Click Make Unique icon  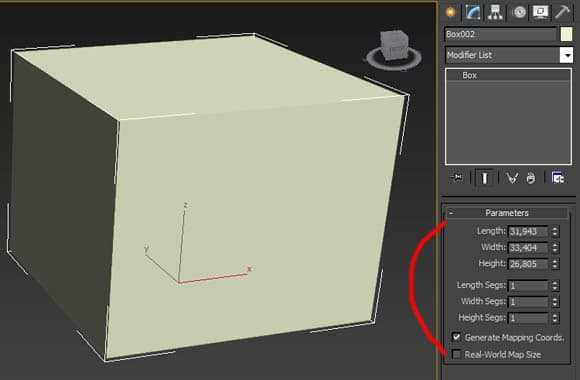(x=512, y=178)
